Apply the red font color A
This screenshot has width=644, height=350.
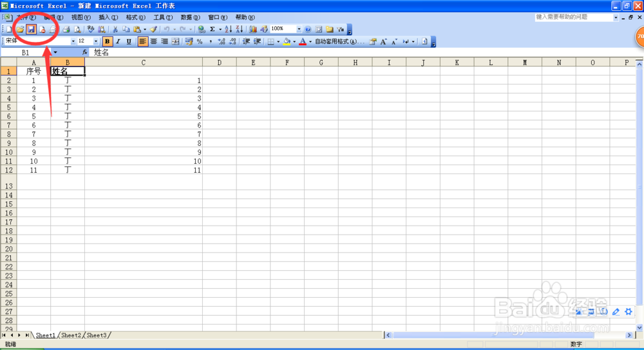(x=303, y=41)
